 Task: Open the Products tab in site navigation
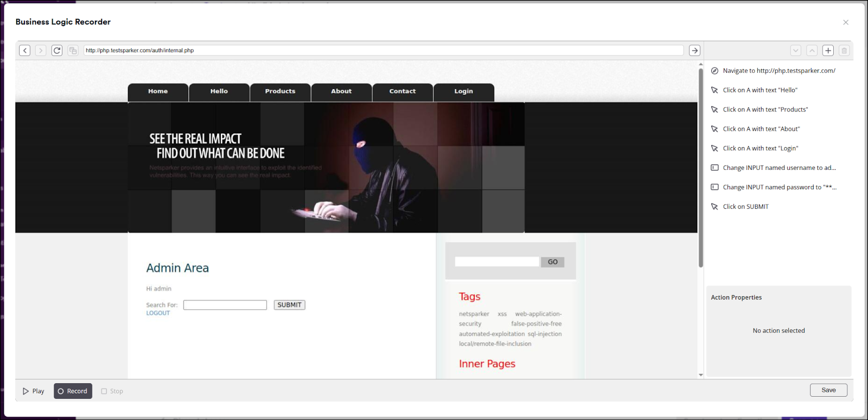[280, 92]
